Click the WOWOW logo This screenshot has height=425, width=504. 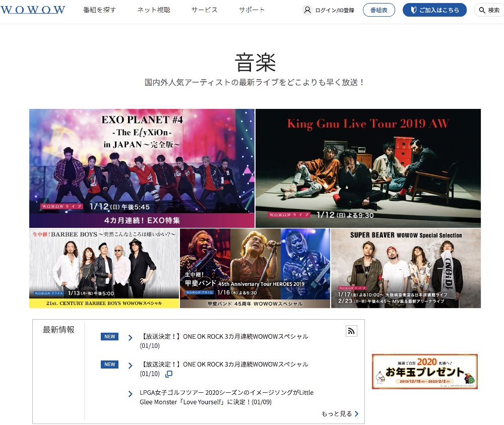(x=33, y=10)
